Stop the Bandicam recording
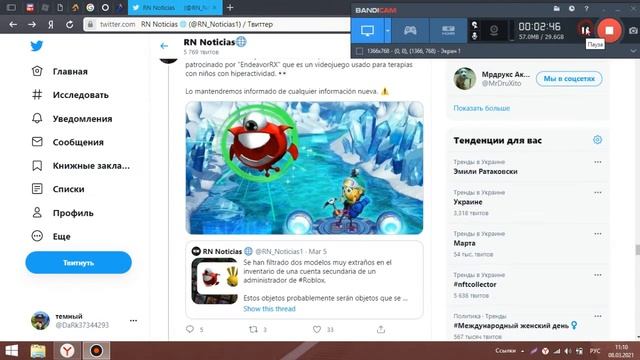The height and width of the screenshot is (360, 640). click(x=609, y=30)
